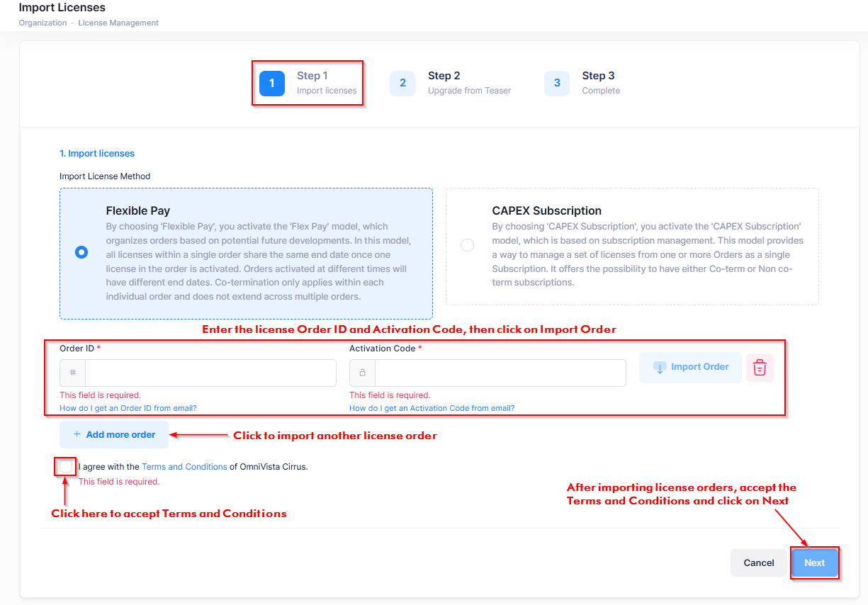
Task: Click the Organization breadcrumb
Action: 43,23
